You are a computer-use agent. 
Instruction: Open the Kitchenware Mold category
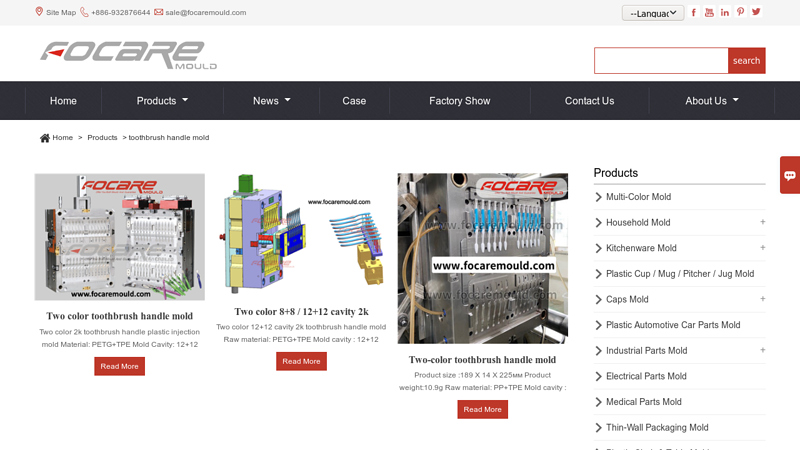(641, 248)
